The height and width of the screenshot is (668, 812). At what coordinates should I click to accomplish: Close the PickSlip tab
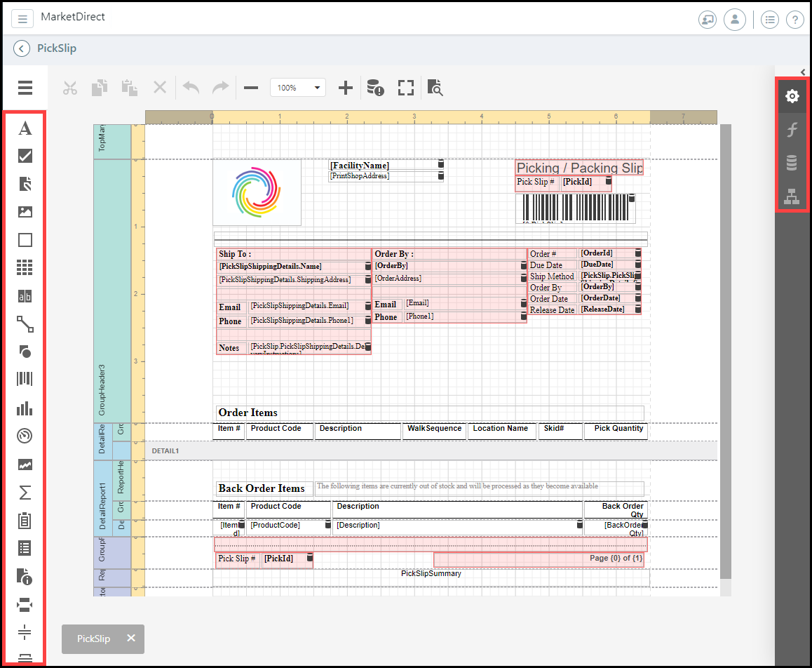pyautogui.click(x=131, y=639)
